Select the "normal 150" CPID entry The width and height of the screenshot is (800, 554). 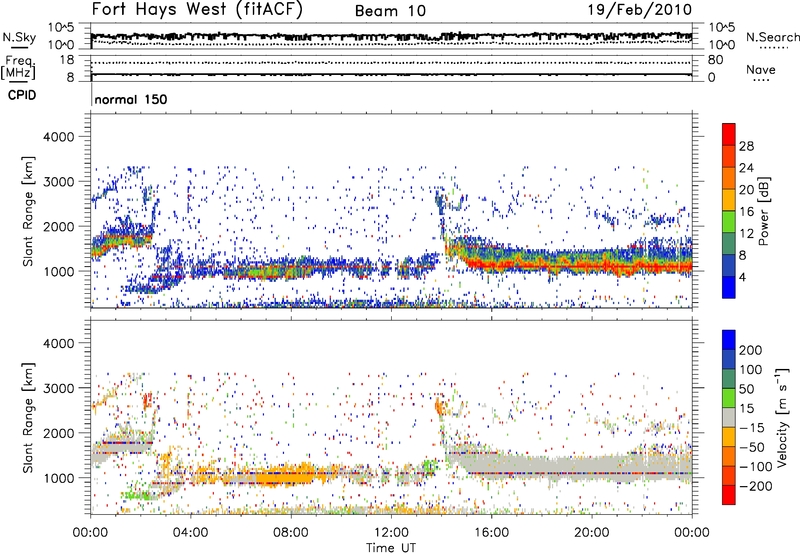click(131, 99)
